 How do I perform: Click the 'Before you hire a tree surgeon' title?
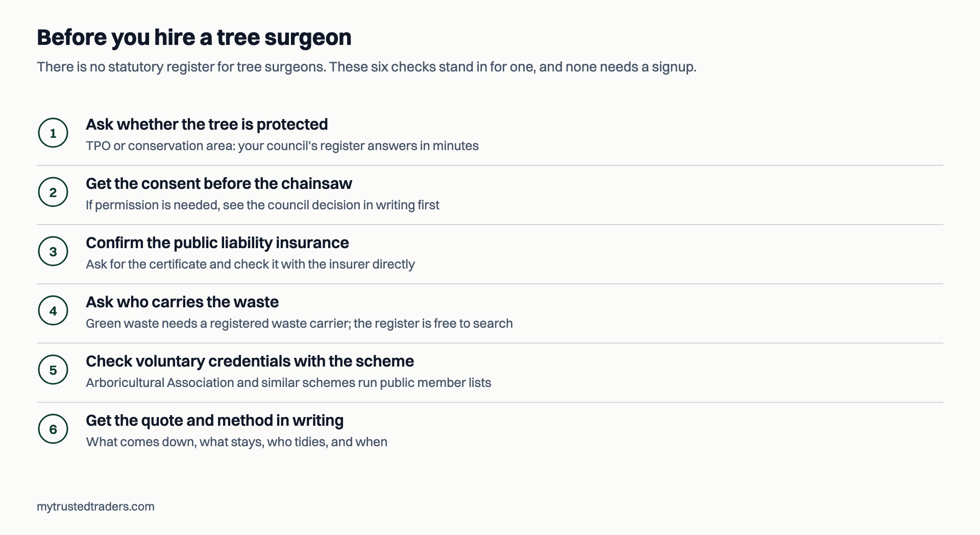(194, 37)
